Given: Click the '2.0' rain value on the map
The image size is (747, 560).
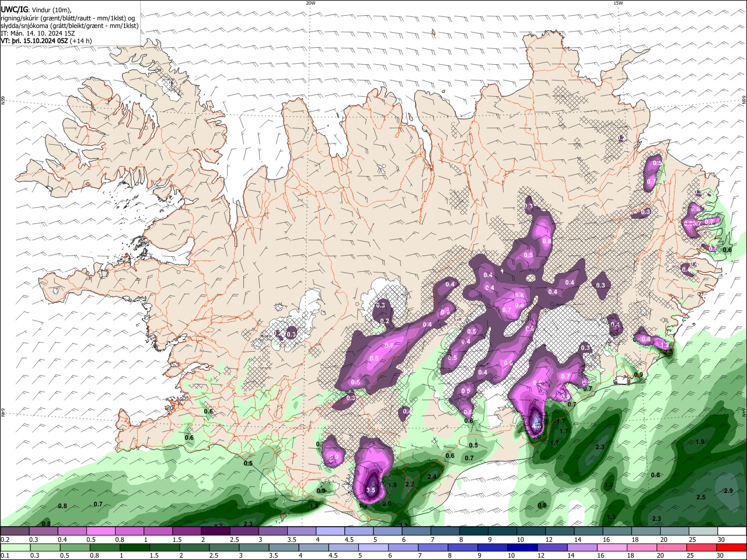Looking at the screenshot, I should 386,503.
